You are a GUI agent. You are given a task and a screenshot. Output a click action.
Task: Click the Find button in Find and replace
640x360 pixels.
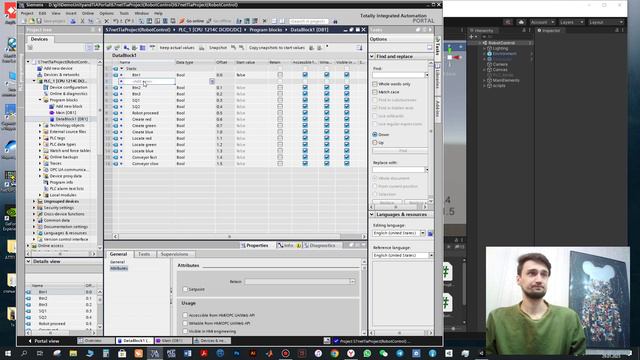tap(402, 151)
